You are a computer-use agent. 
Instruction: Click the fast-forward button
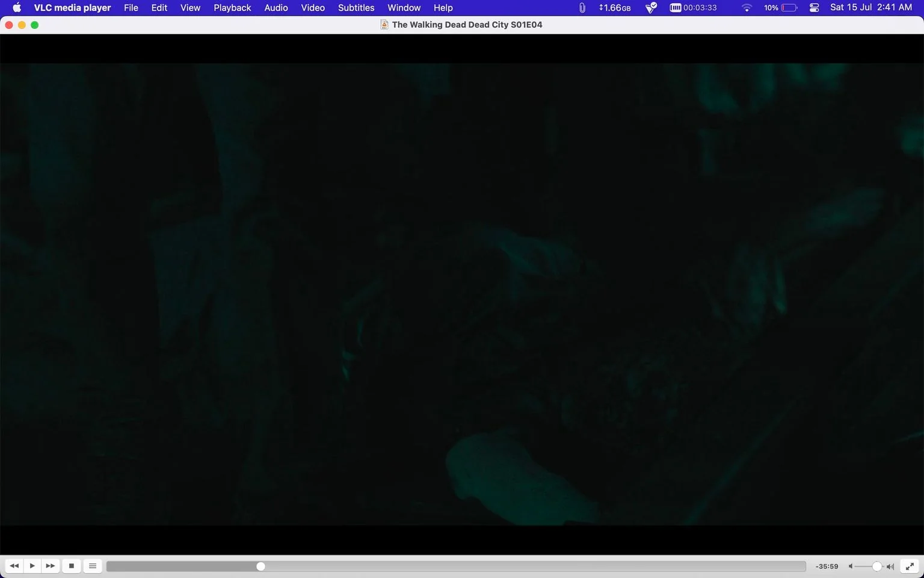(x=51, y=566)
